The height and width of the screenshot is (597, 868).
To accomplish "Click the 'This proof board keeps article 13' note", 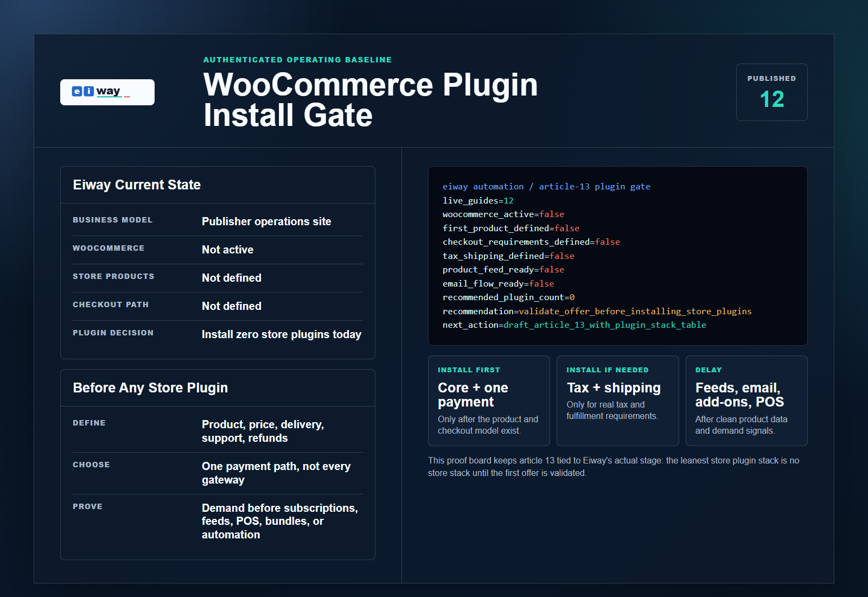I will click(x=614, y=467).
